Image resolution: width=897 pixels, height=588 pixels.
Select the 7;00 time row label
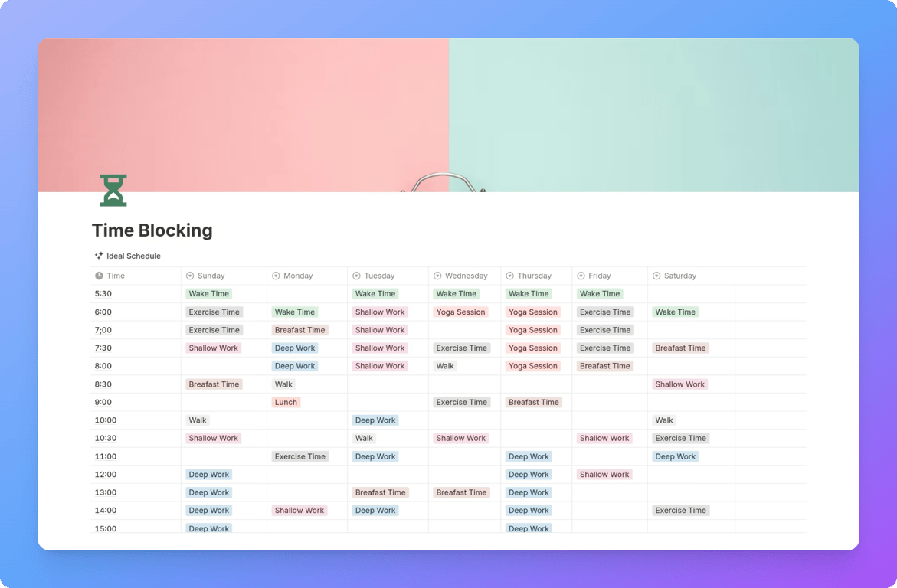click(103, 330)
